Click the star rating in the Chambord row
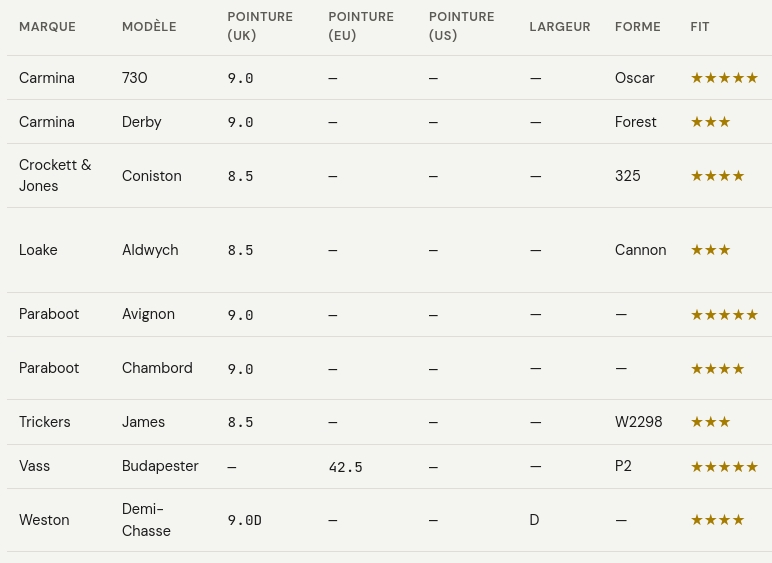Screen dimensions: 772x563 (x=717, y=369)
